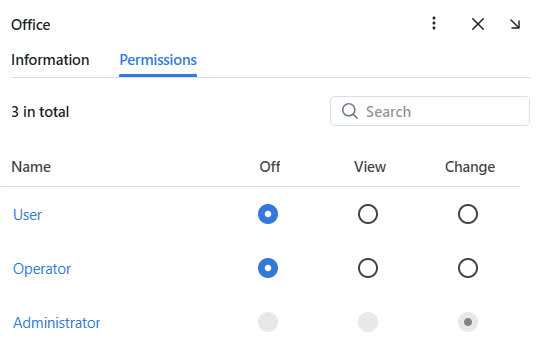This screenshot has width=539, height=364.
Task: Click Administrator's Change radio button
Action: (x=468, y=322)
